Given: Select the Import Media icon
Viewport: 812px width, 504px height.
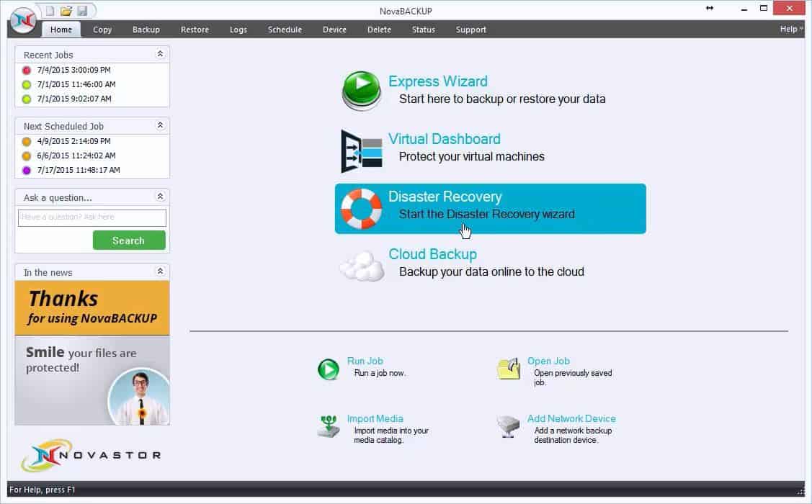Looking at the screenshot, I should (x=329, y=426).
